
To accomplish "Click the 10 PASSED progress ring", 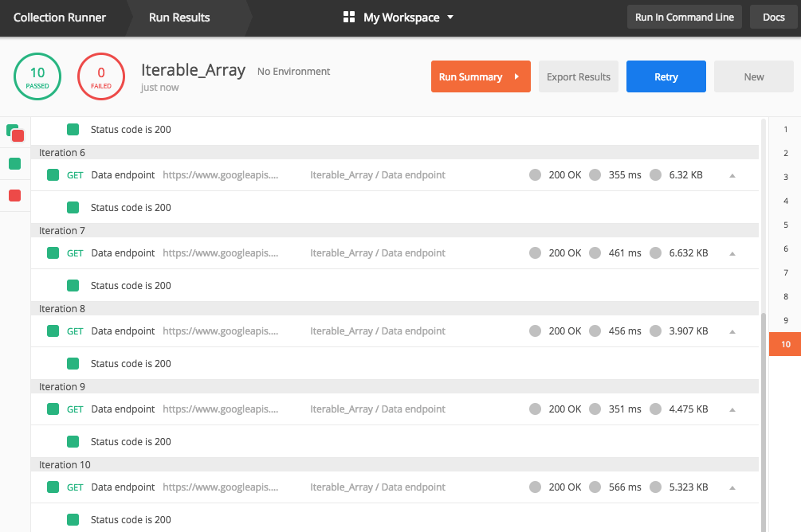I will (x=37, y=76).
